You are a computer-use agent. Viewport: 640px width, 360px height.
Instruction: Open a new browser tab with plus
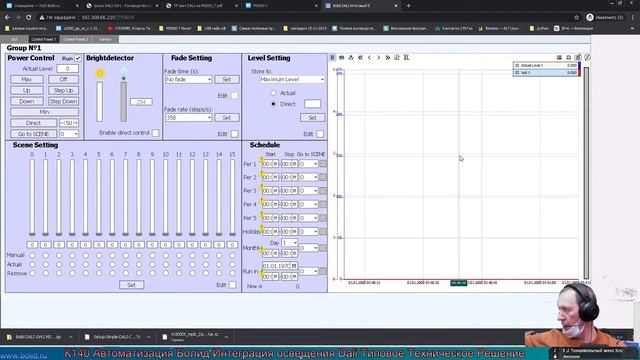point(408,6)
